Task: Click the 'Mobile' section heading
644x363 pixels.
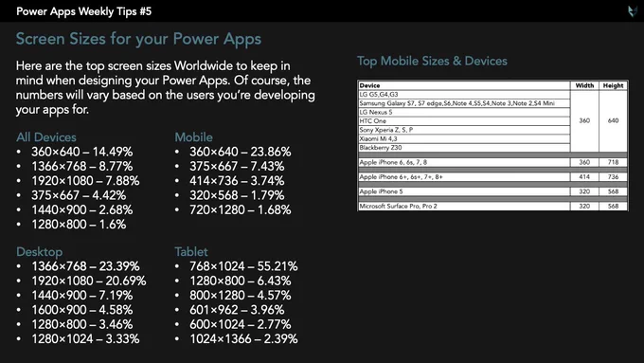Action: coord(193,136)
